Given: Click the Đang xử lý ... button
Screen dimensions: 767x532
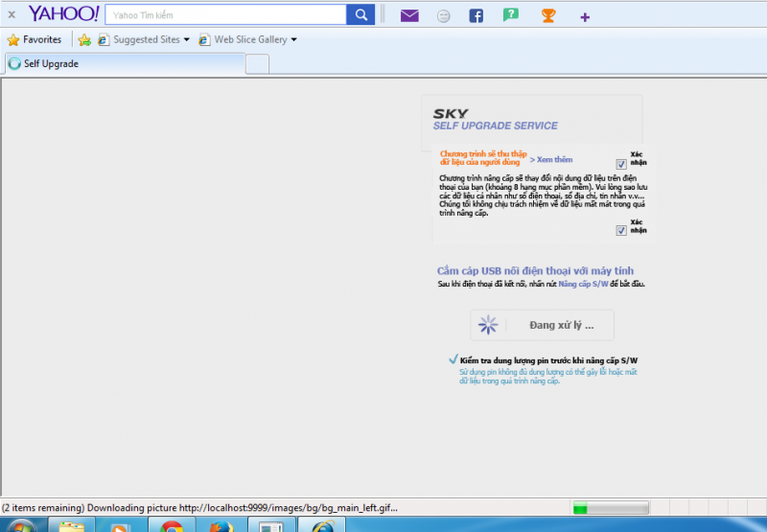Looking at the screenshot, I should [x=542, y=325].
